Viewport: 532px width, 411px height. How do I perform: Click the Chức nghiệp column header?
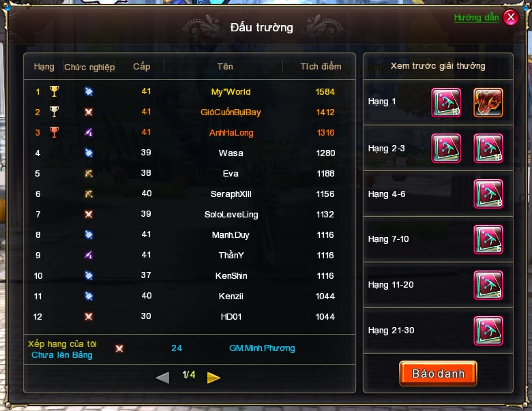coord(89,67)
